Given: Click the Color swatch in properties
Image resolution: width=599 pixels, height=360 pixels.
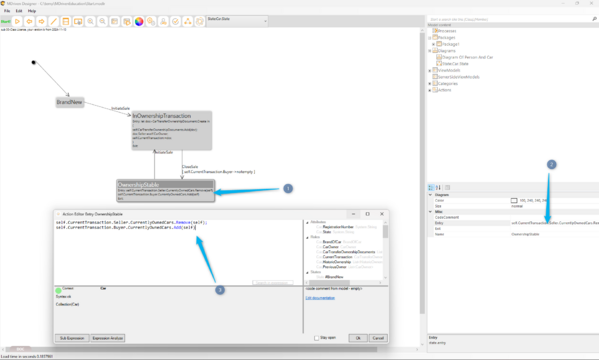Looking at the screenshot, I should 514,200.
